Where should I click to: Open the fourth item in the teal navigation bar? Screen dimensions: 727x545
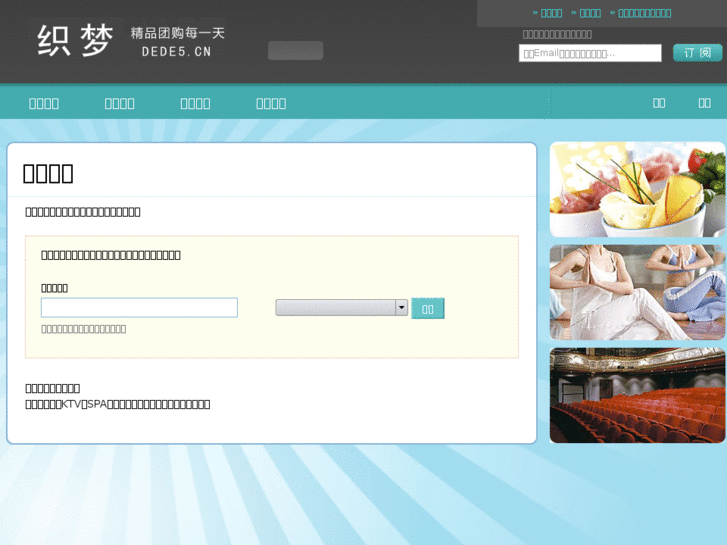(271, 103)
